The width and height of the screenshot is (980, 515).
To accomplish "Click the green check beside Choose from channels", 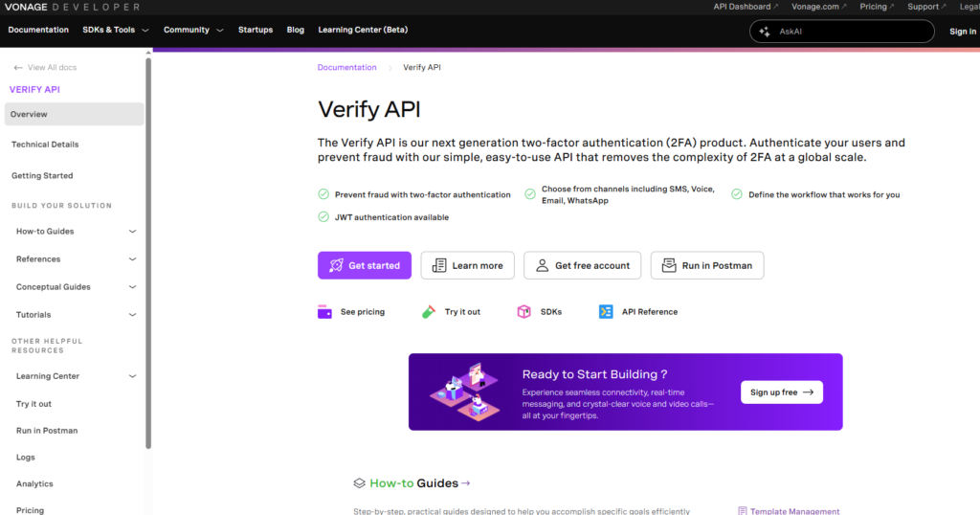I will tap(530, 194).
